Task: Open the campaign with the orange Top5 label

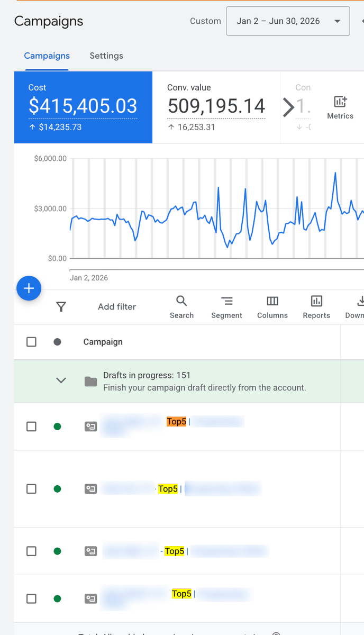Action: click(x=176, y=422)
